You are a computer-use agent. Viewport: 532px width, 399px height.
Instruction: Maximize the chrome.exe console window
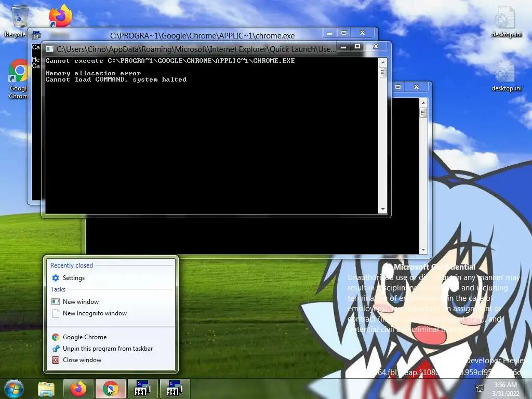[344, 33]
